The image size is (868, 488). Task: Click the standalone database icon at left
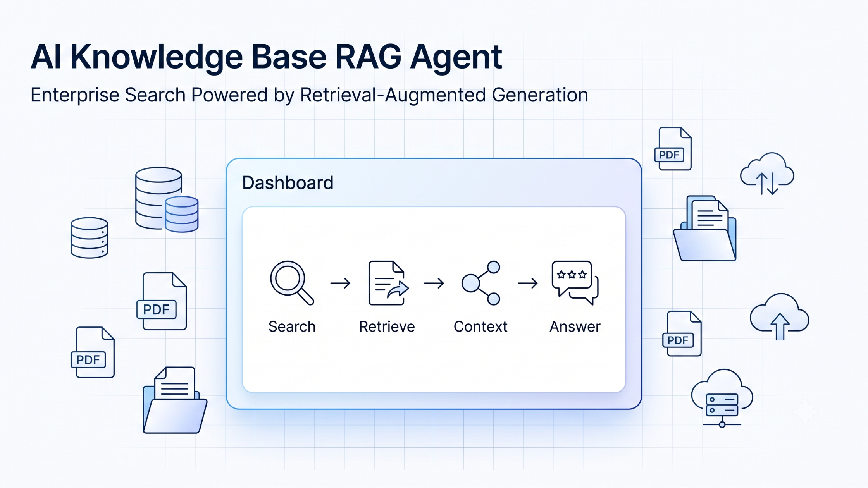point(90,237)
